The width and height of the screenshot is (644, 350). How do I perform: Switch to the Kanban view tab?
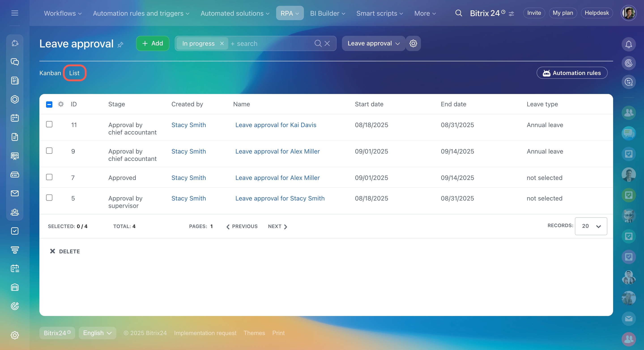tap(50, 73)
